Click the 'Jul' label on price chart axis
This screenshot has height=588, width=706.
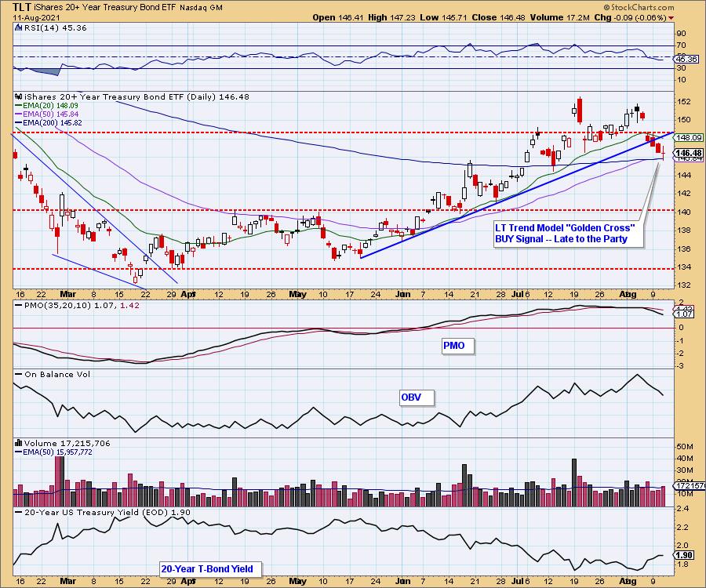518,294
